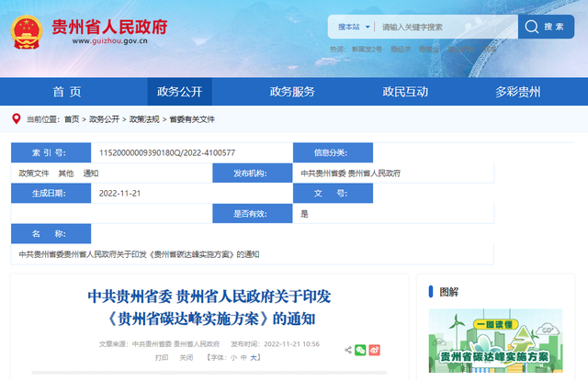Click the 打印 print link
This screenshot has height=381, width=588.
[162, 357]
